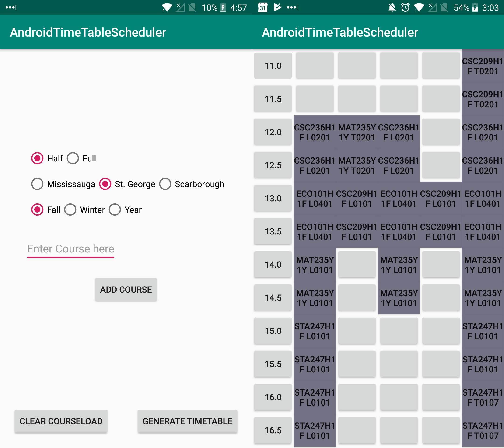Select the Year term option

click(115, 210)
